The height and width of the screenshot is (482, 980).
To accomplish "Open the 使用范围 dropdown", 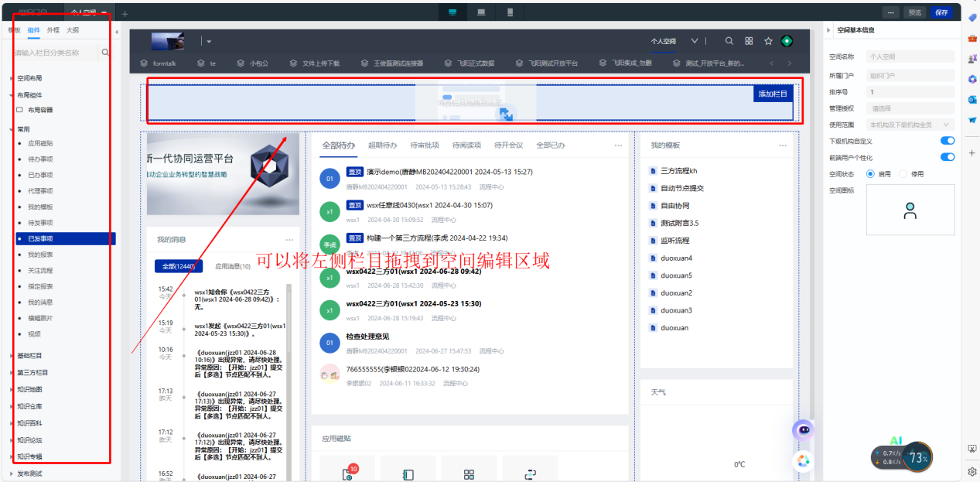I will 910,124.
